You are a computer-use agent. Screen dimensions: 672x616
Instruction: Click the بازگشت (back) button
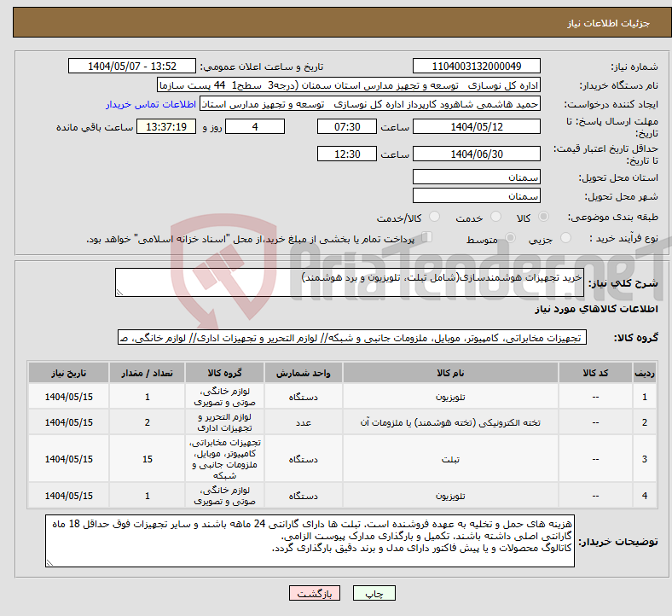(314, 593)
